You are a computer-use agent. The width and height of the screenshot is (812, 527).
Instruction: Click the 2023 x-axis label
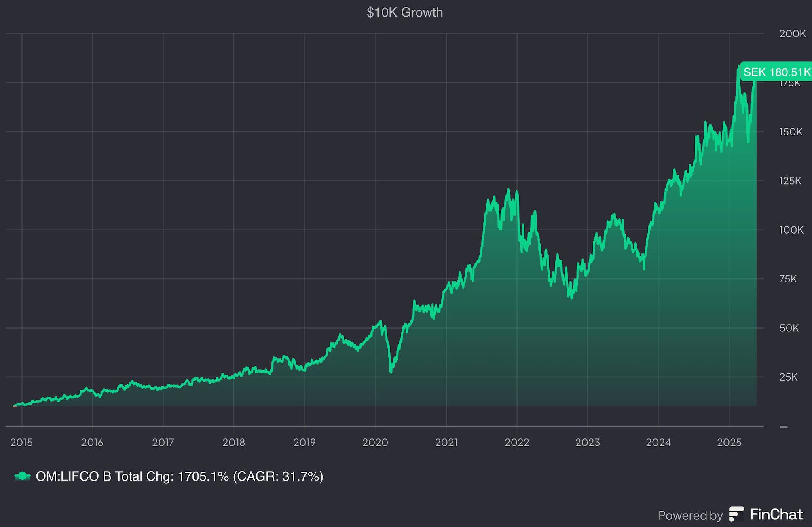coord(588,442)
